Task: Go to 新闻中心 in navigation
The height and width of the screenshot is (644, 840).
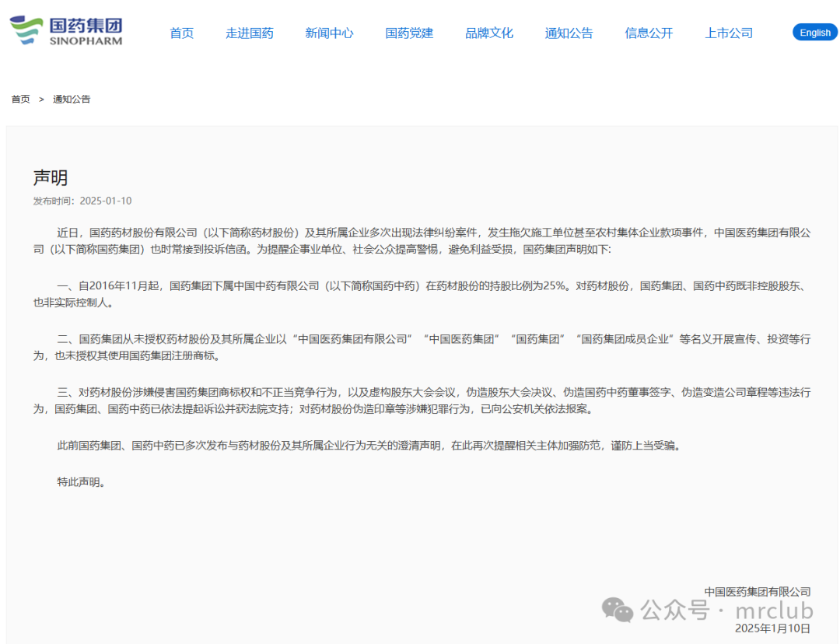Action: click(x=329, y=33)
